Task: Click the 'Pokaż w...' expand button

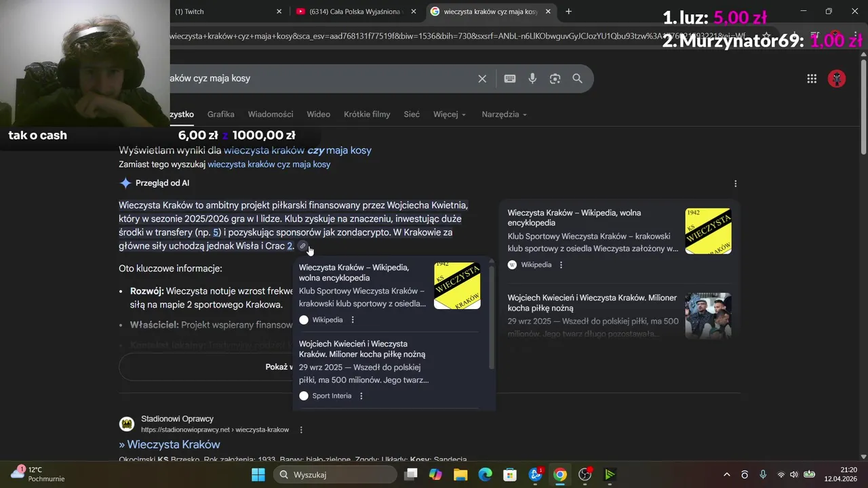Action: pyautogui.click(x=279, y=367)
